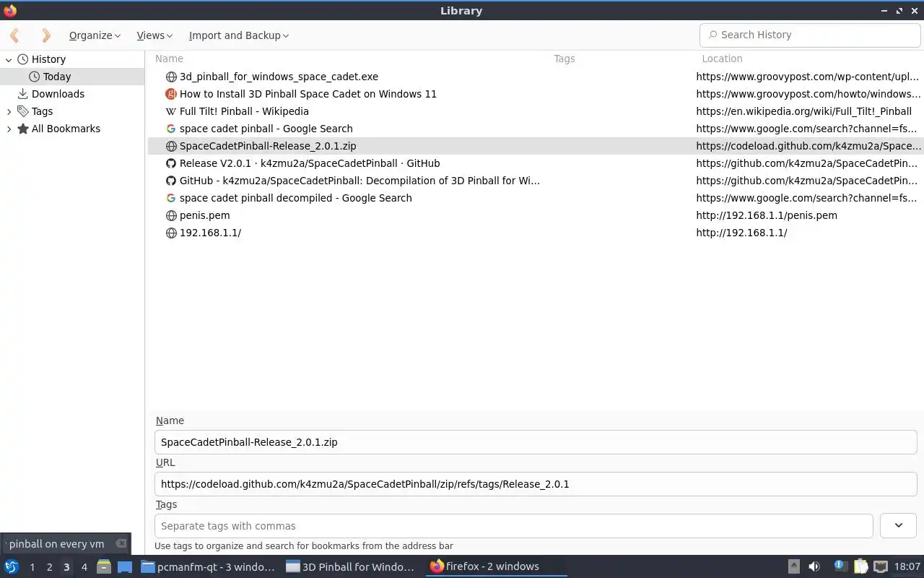
Task: Go forward with the forward arrow
Action: pyautogui.click(x=46, y=35)
